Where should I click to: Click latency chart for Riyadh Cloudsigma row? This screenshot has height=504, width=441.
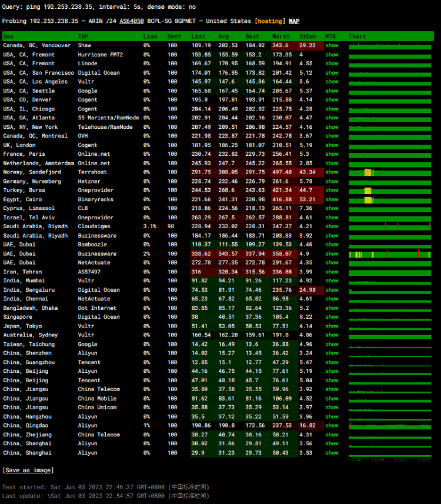pos(390,226)
